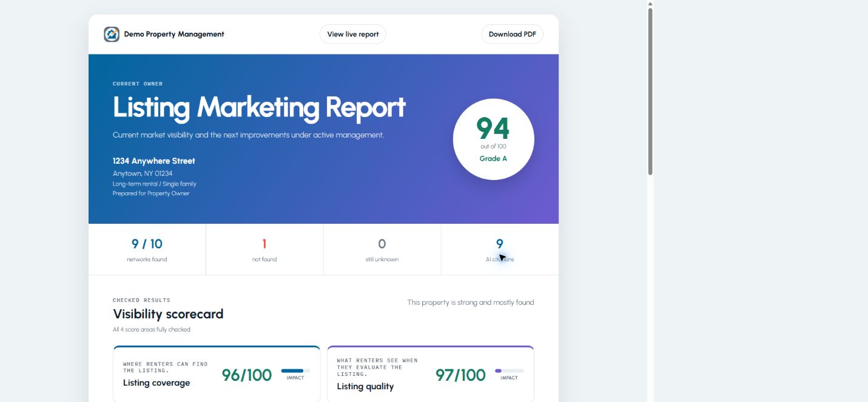Open the Listing quality card title

tap(365, 386)
